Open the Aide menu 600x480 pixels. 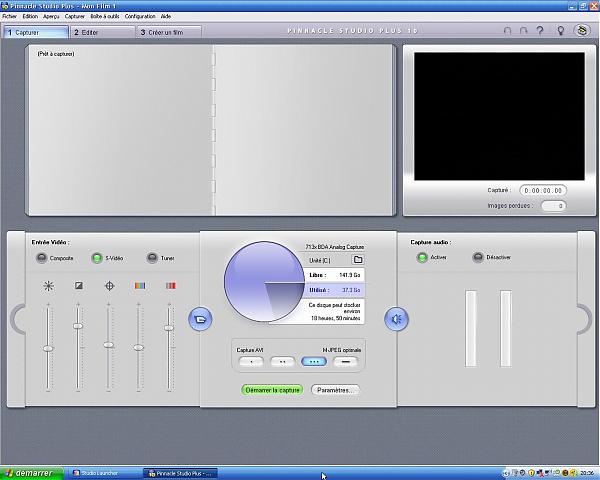click(x=166, y=16)
